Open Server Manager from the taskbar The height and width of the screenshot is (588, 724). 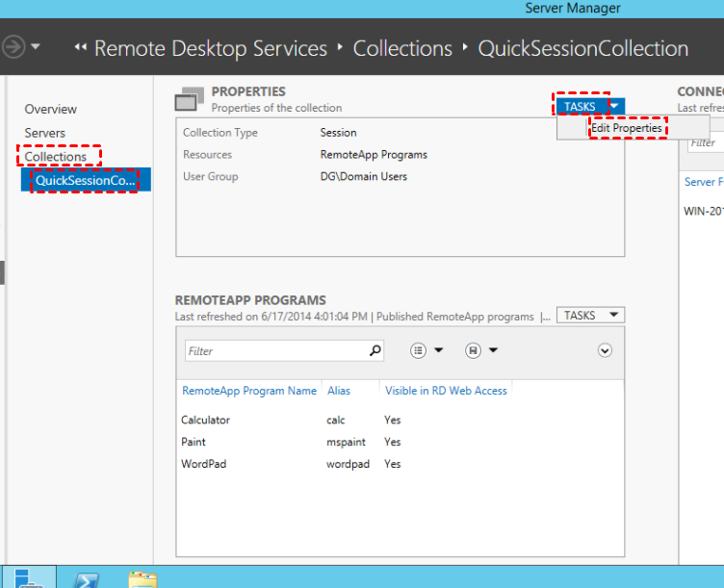click(x=27, y=577)
